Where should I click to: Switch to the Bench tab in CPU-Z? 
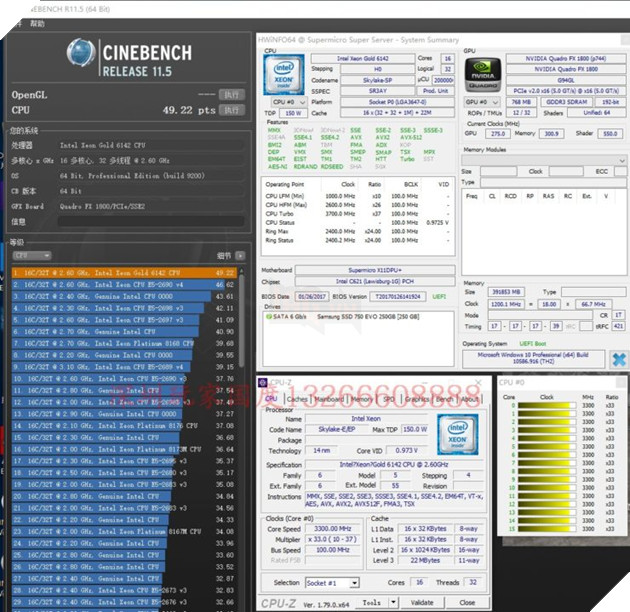coord(445,399)
